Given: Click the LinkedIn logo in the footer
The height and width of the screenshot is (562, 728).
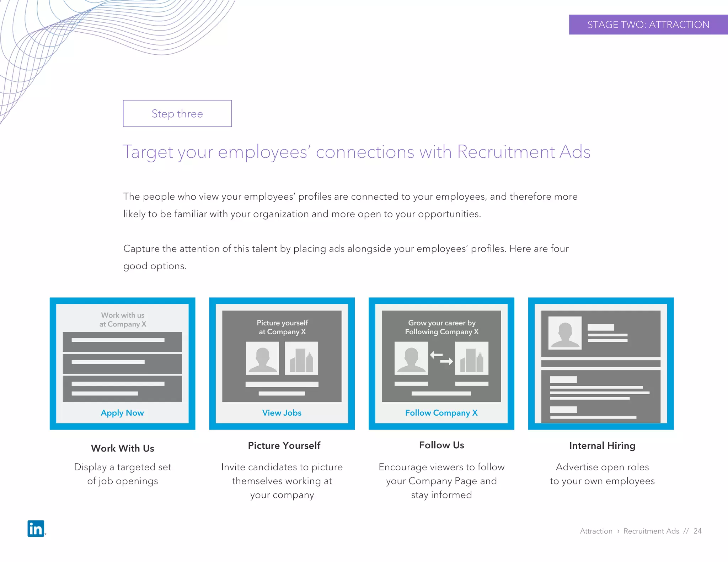Looking at the screenshot, I should tap(36, 529).
